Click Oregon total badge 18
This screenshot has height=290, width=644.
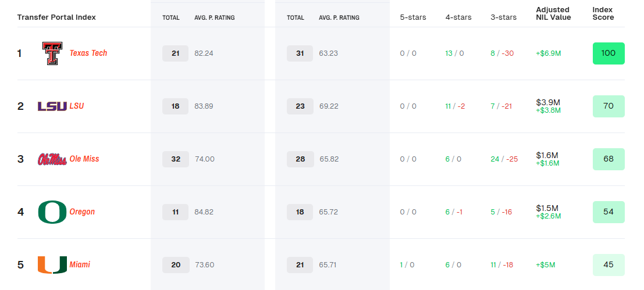click(x=300, y=212)
